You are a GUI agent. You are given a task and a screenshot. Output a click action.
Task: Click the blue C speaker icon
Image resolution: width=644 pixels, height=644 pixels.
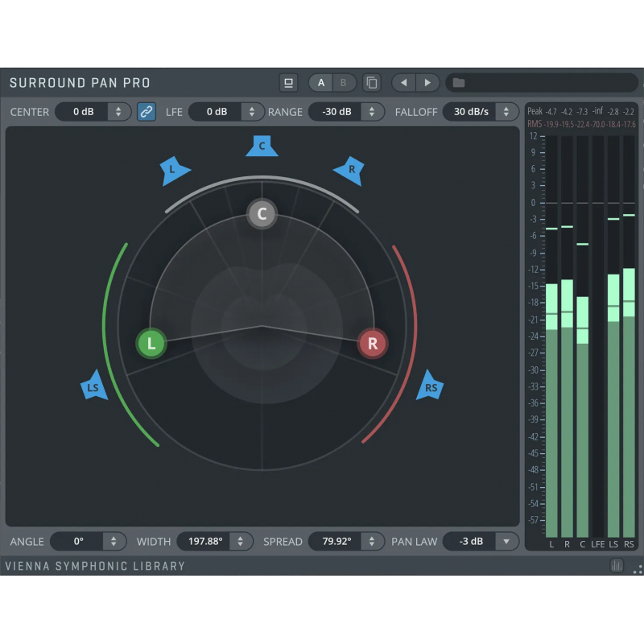[x=262, y=146]
